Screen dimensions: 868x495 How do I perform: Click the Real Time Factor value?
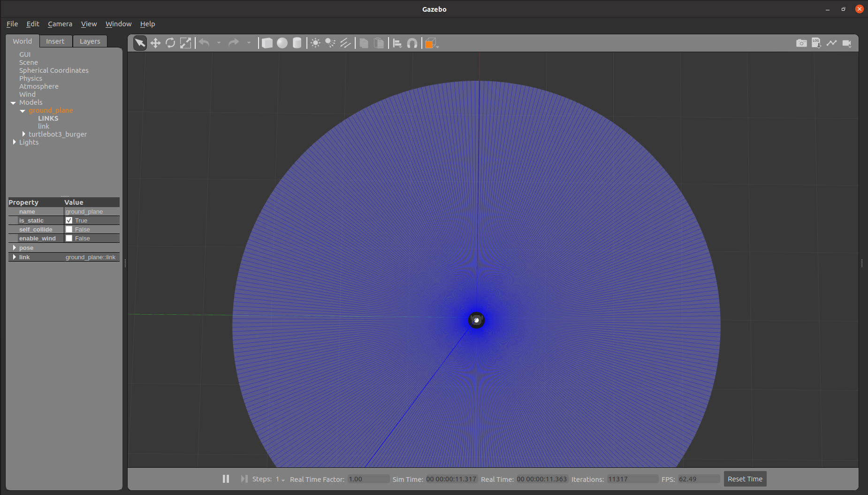368,479
